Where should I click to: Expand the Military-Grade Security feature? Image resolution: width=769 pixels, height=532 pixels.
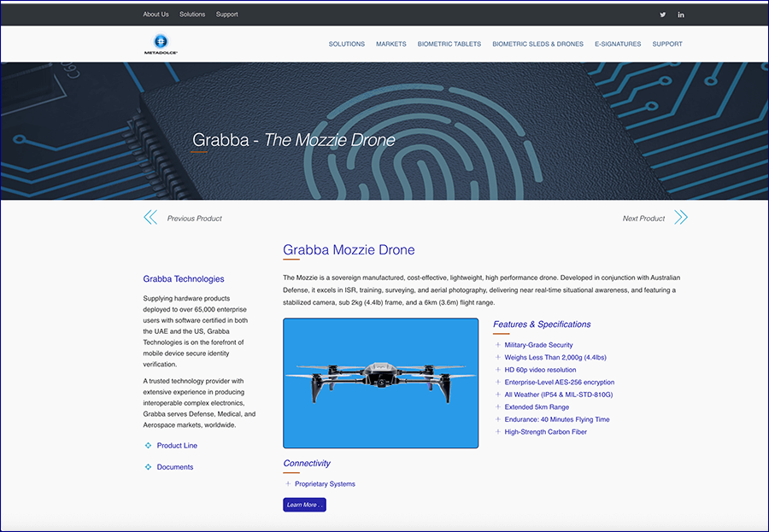(498, 345)
